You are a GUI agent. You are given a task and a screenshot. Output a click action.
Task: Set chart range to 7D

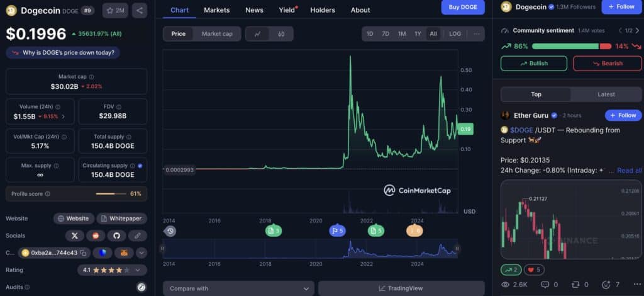coord(386,34)
